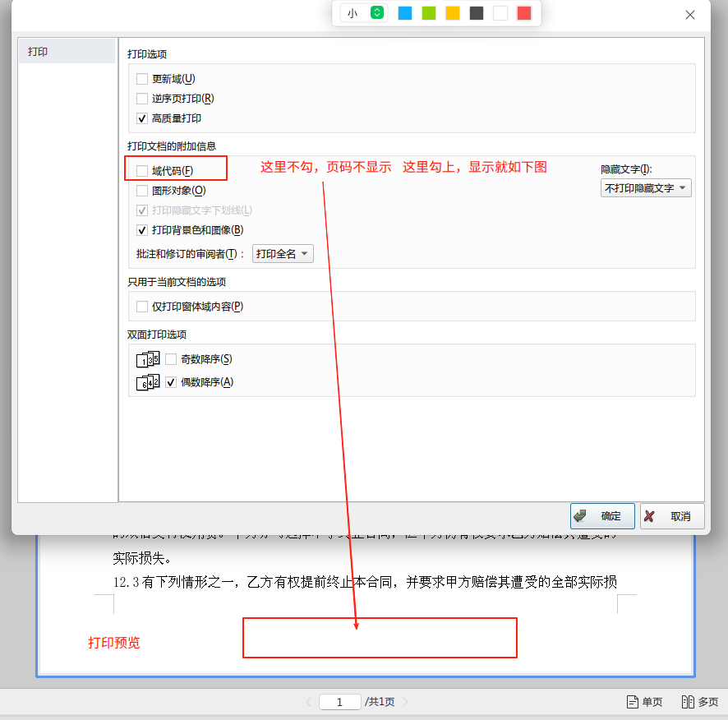Image resolution: width=728 pixels, height=720 pixels.
Task: Pick the blue annotation color swatch
Action: tap(405, 13)
